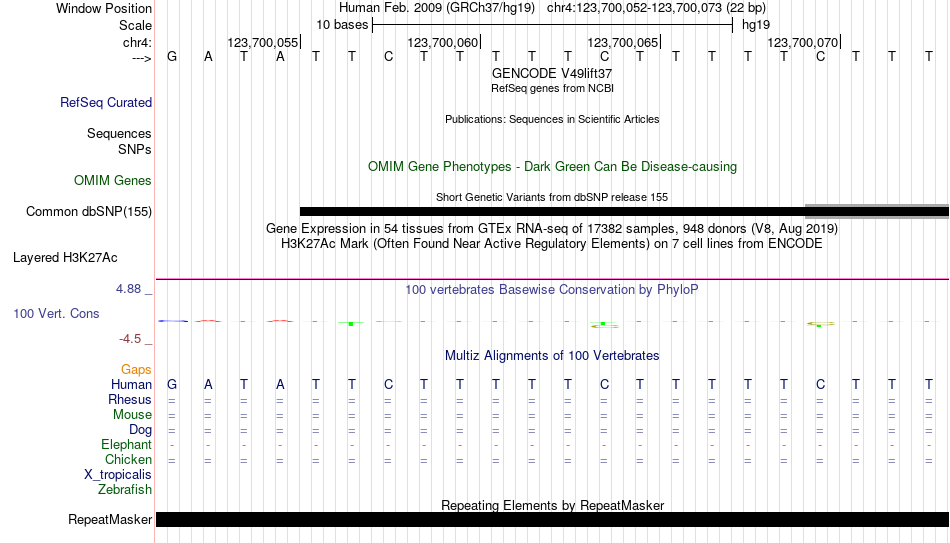Click Short Genetic Variants from dbSNP title
950x543 pixels.
(552, 197)
